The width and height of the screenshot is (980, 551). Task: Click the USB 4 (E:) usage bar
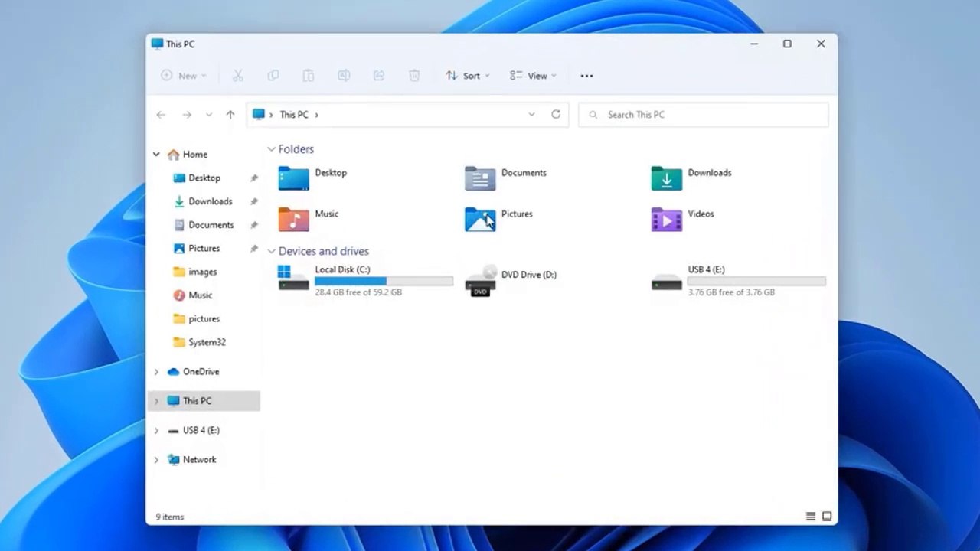757,281
